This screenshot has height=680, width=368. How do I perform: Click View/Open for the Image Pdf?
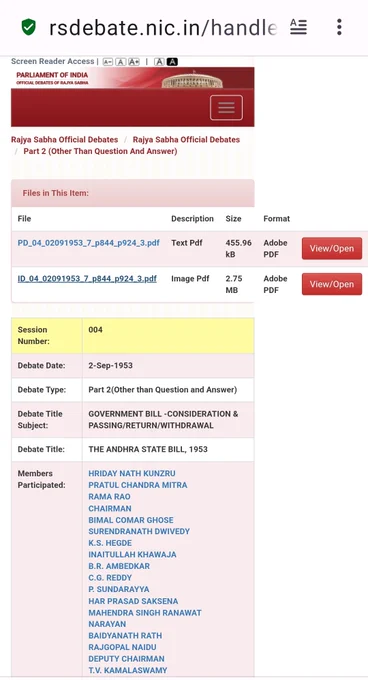point(332,284)
